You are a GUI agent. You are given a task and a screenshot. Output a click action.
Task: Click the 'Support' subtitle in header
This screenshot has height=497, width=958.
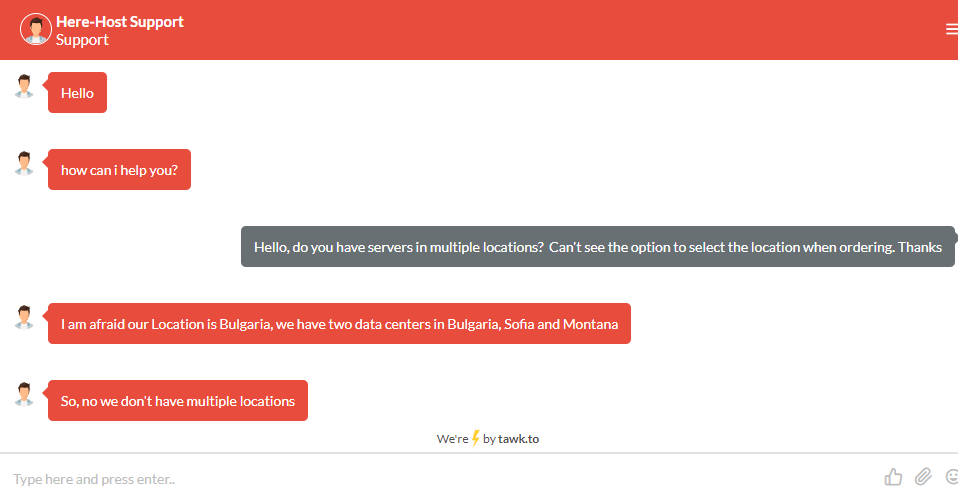(x=82, y=40)
